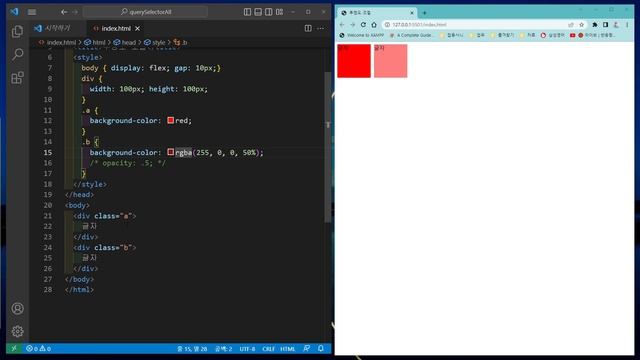Reload the page in Chrome
The height and width of the screenshot is (360, 640).
[x=363, y=25]
